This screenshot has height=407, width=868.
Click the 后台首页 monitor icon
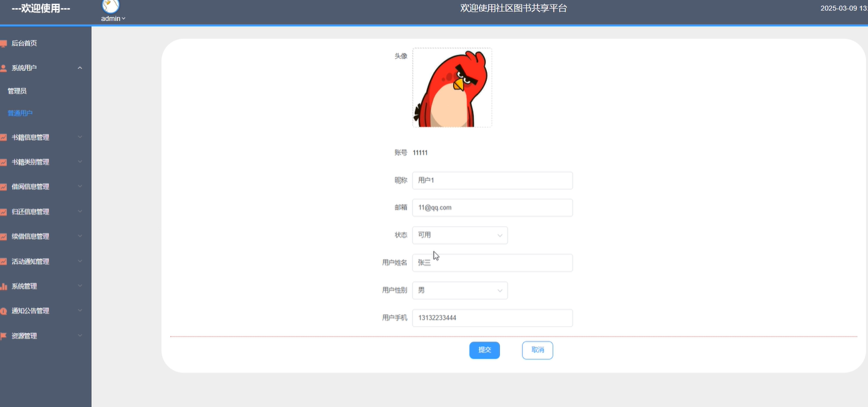click(3, 43)
